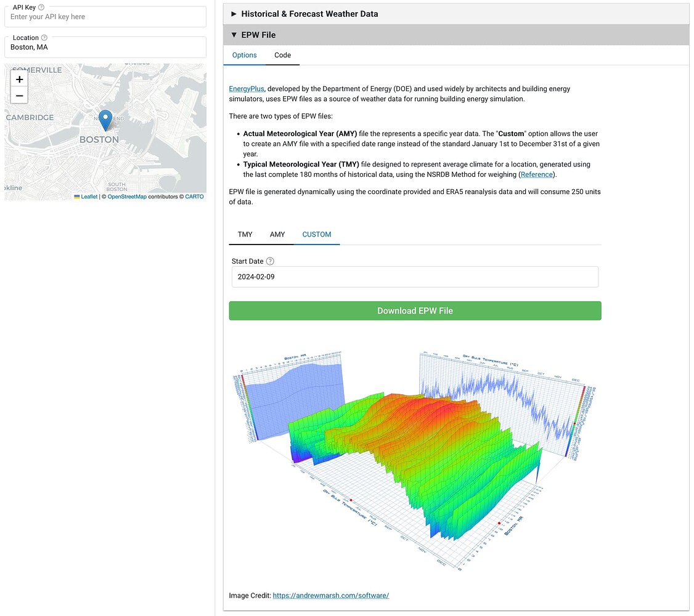This screenshot has width=694, height=616.
Task: Open the NSRDB Reference link
Action: pos(537,174)
